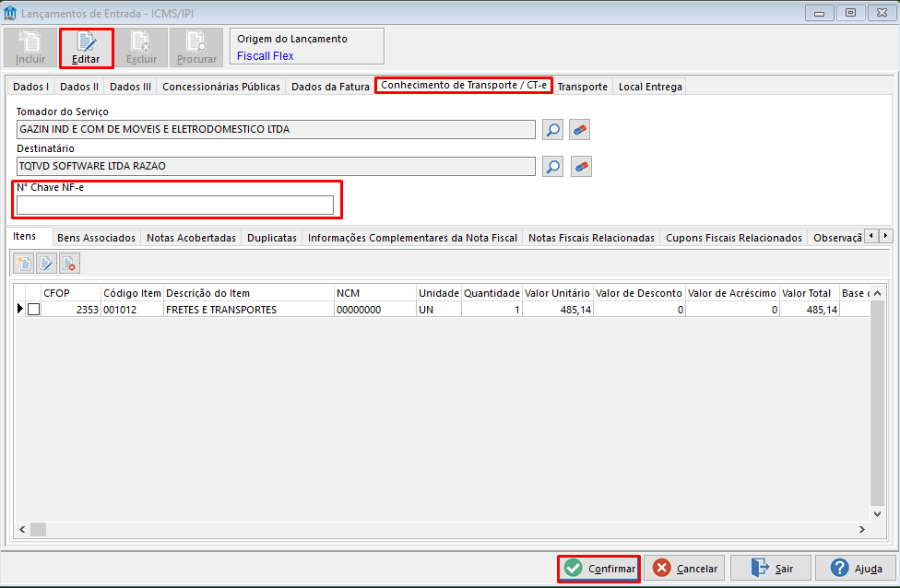Click the Incluir toolbar button

click(x=30, y=48)
